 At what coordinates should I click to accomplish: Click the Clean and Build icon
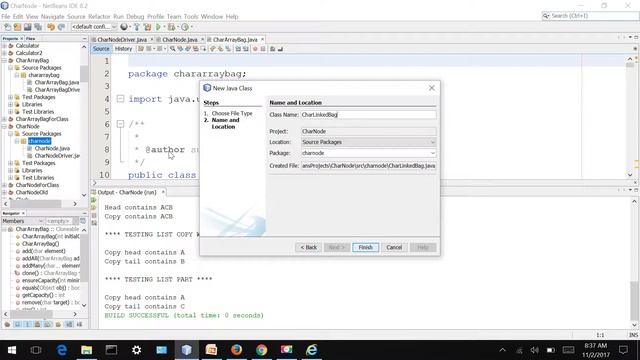[147, 27]
